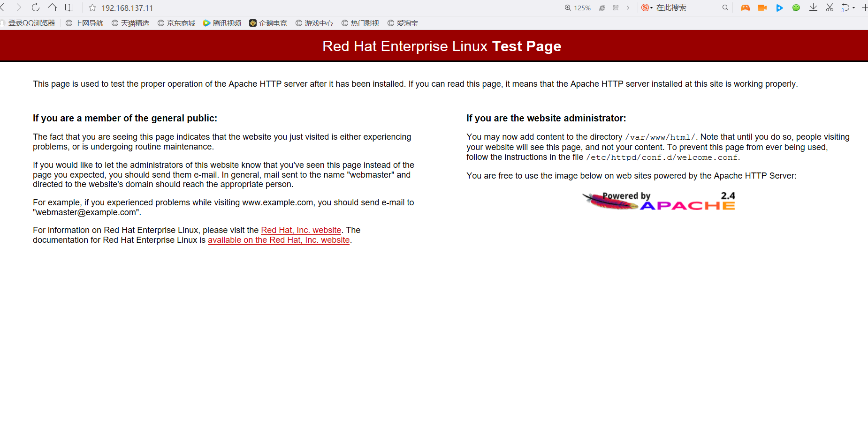The width and height of the screenshot is (868, 442).
Task: Select the scissors screenshot tool
Action: click(830, 7)
